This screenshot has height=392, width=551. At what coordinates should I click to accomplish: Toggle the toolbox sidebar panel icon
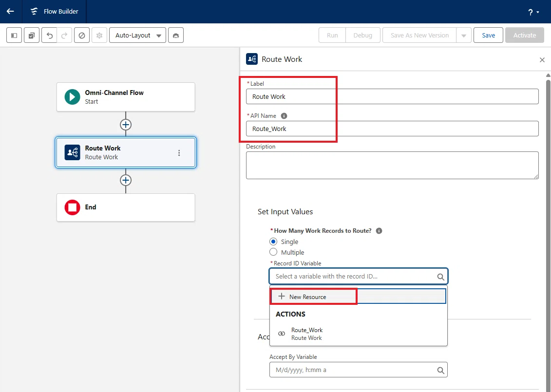coord(14,35)
